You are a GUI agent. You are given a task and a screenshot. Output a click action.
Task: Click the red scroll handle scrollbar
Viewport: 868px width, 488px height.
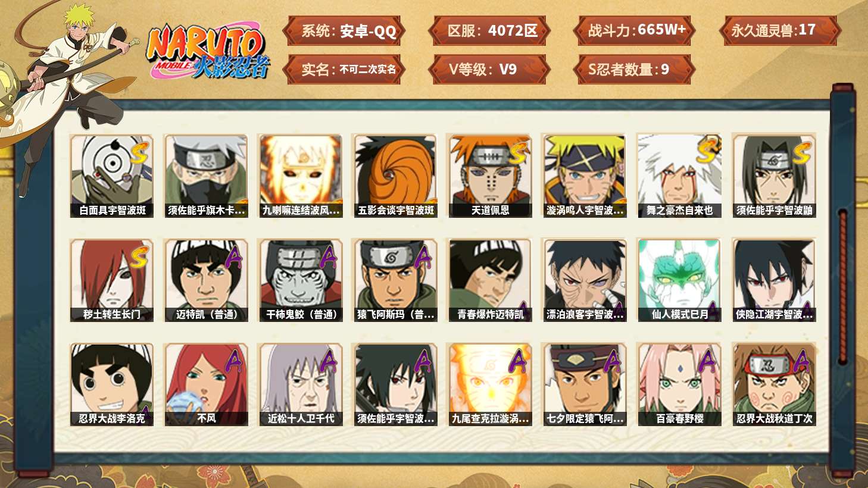click(843, 286)
